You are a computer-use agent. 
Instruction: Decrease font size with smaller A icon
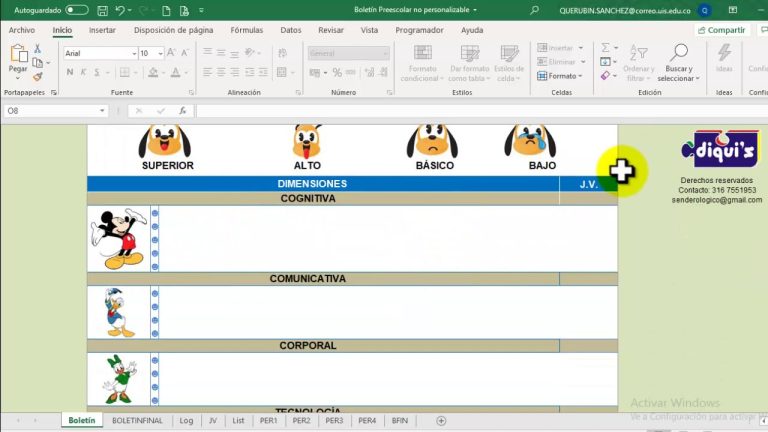pyautogui.click(x=185, y=53)
